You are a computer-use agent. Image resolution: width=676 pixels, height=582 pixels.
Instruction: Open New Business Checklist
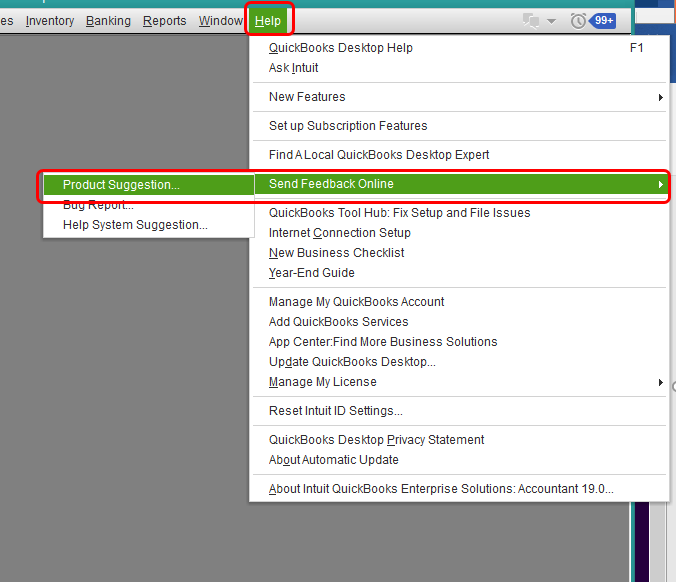coord(460,253)
